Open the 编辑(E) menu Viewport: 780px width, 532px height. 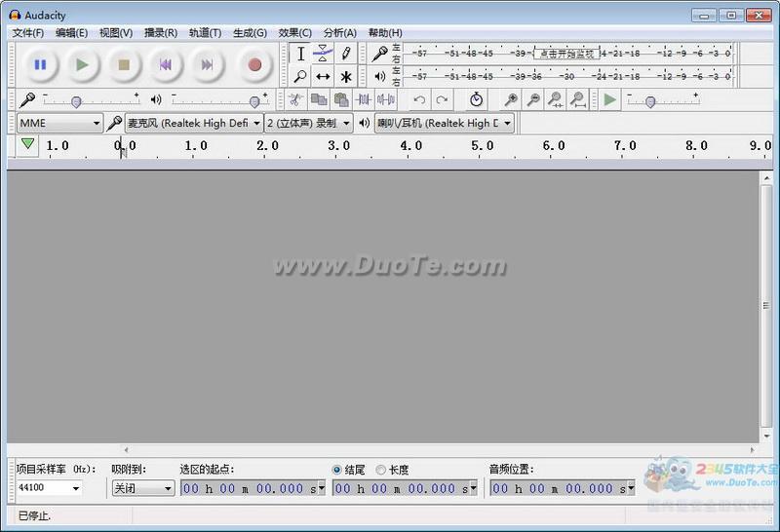click(x=71, y=33)
